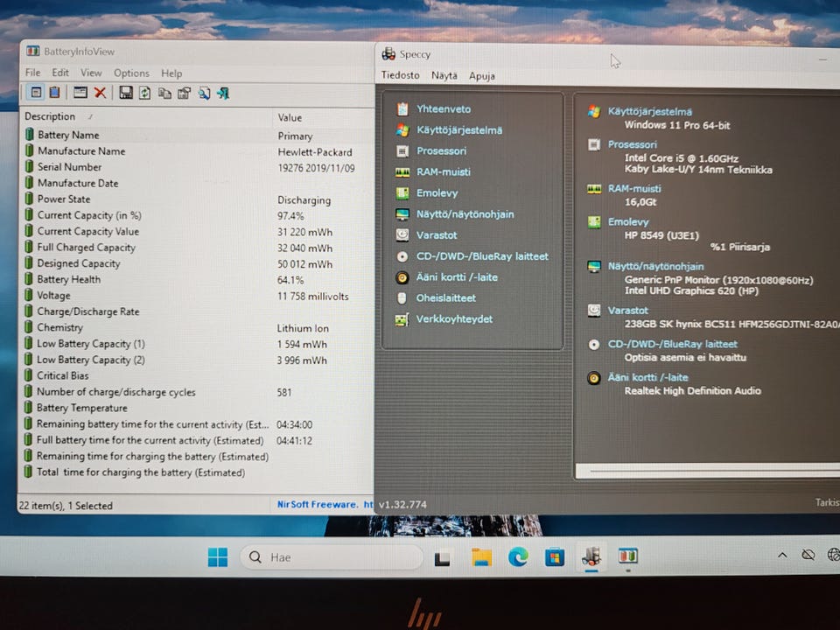Click the red X delete toolbar icon
The image size is (840, 630).
(100, 93)
